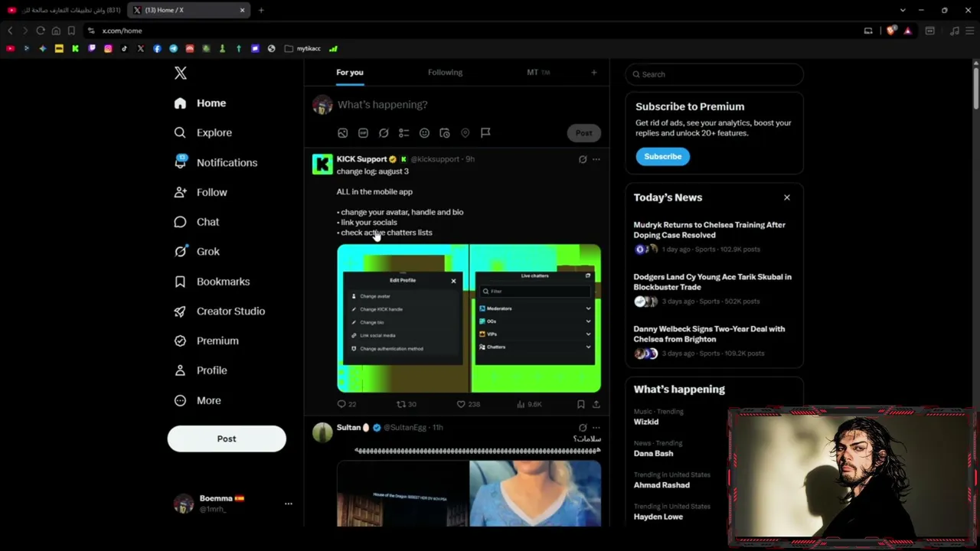Open the Brave Shields icon

click(891, 31)
